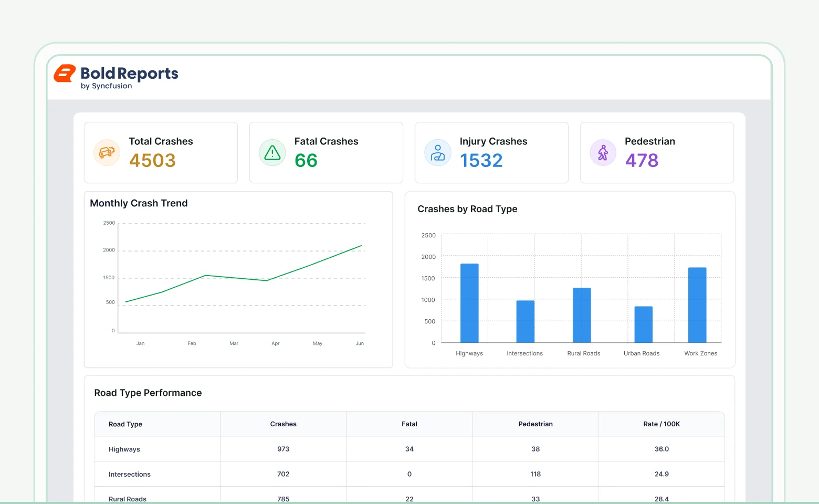Viewport: 819px width, 504px height.
Task: Click the Road Type Performance heading
Action: point(148,393)
